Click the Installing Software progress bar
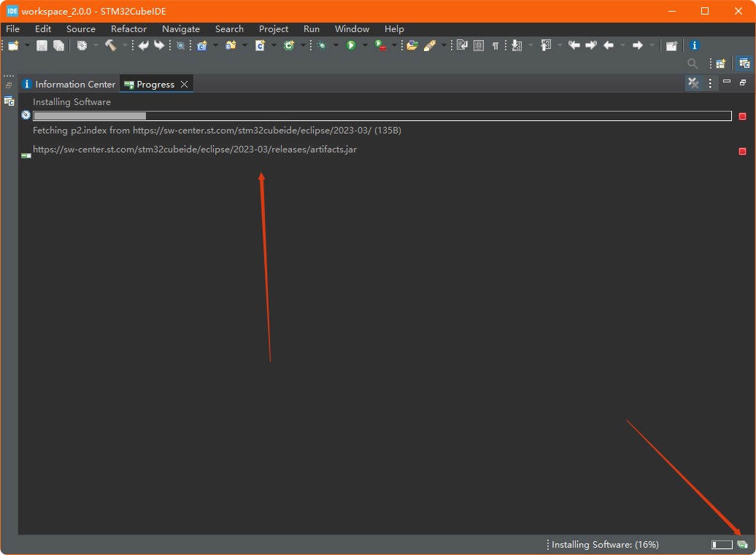The image size is (756, 555). coord(382,116)
